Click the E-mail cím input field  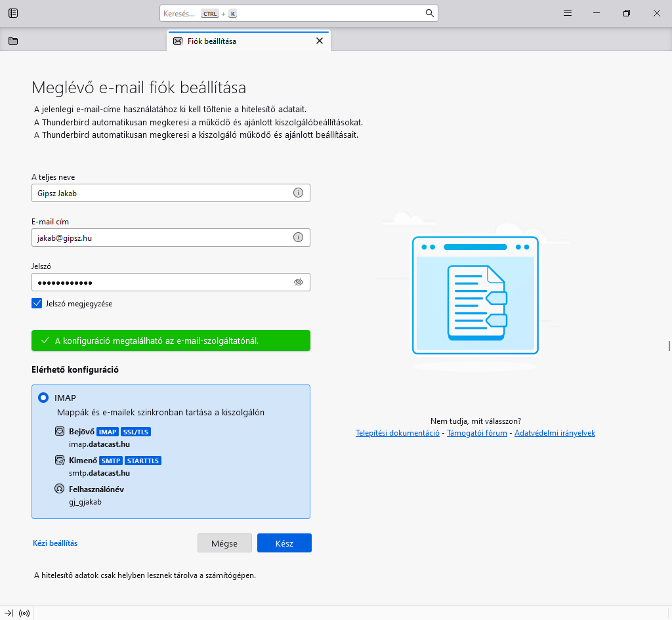[x=171, y=238]
